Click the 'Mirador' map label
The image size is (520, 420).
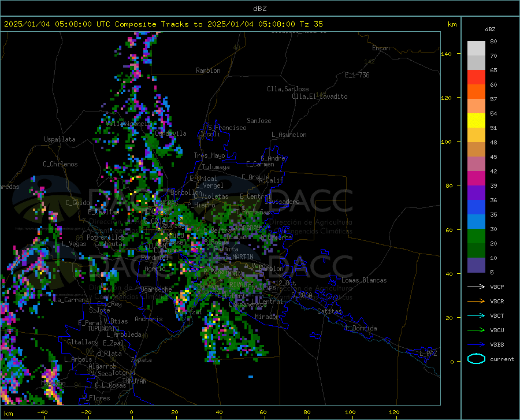(x=266, y=317)
